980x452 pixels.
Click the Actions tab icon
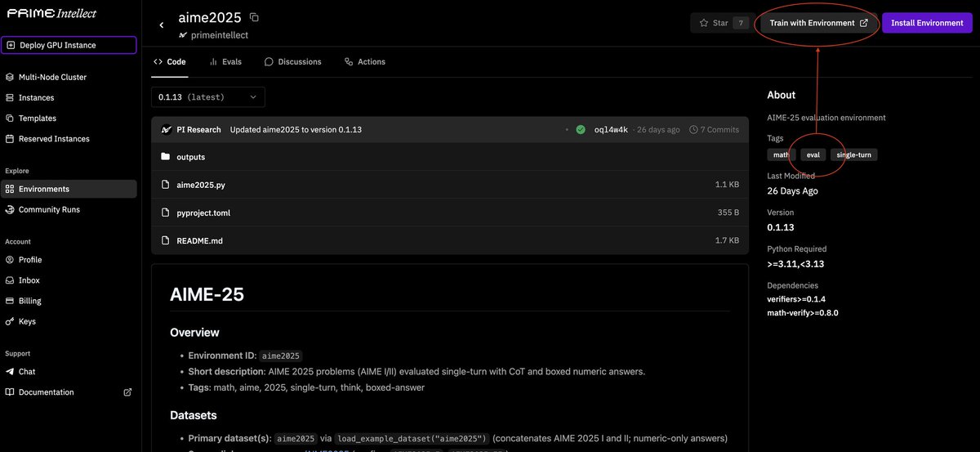349,62
